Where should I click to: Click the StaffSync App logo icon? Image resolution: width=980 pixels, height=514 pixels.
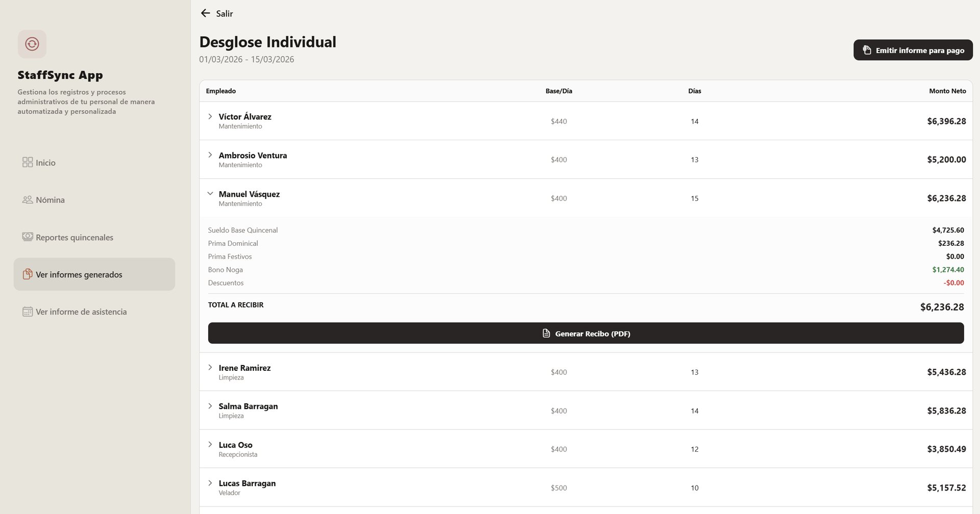coord(32,44)
